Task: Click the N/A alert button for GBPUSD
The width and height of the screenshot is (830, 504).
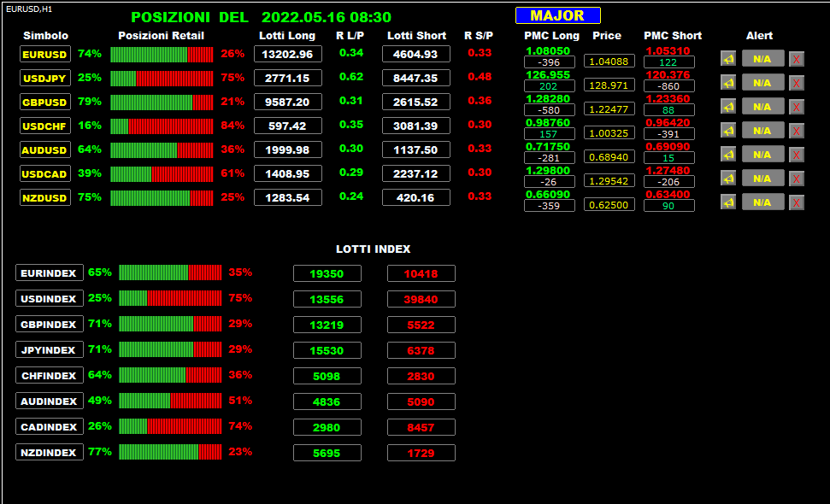Action: [x=762, y=107]
